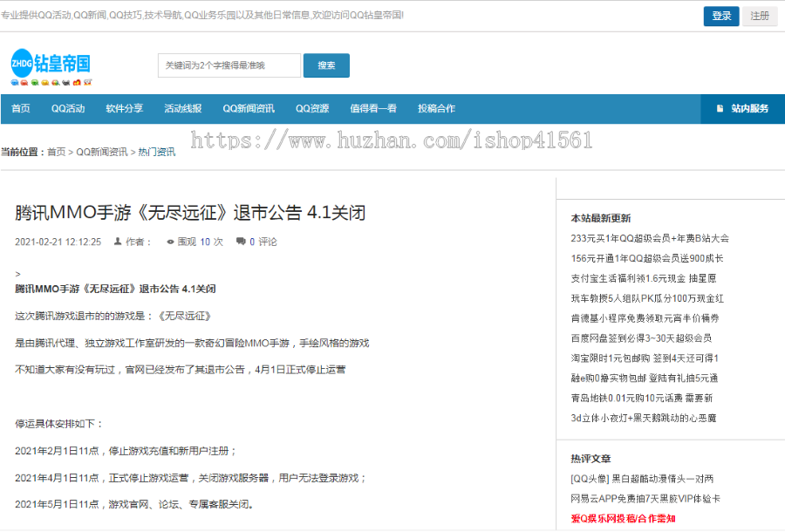This screenshot has height=532, width=785.
Task: Click the author person icon
Action: [x=118, y=242]
